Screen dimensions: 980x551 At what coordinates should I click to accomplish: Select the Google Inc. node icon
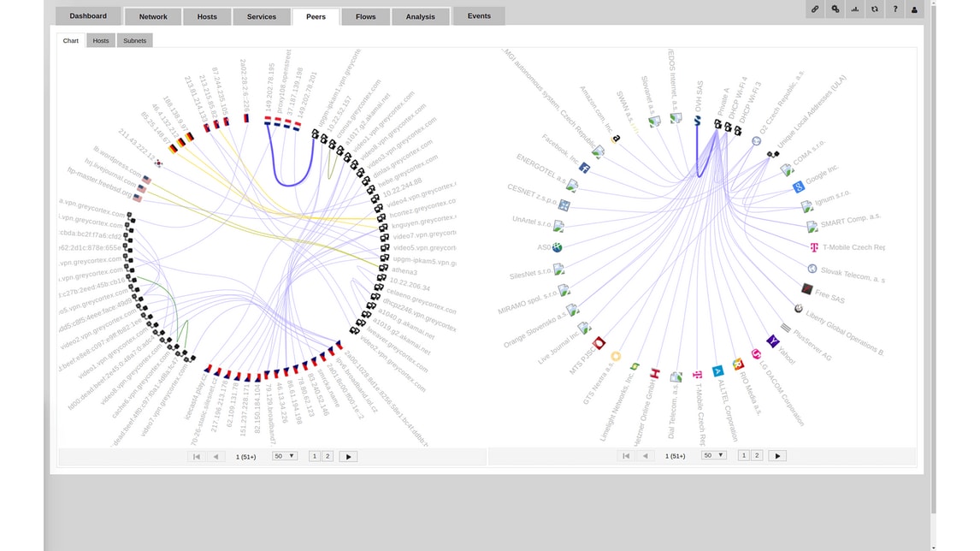(x=798, y=187)
